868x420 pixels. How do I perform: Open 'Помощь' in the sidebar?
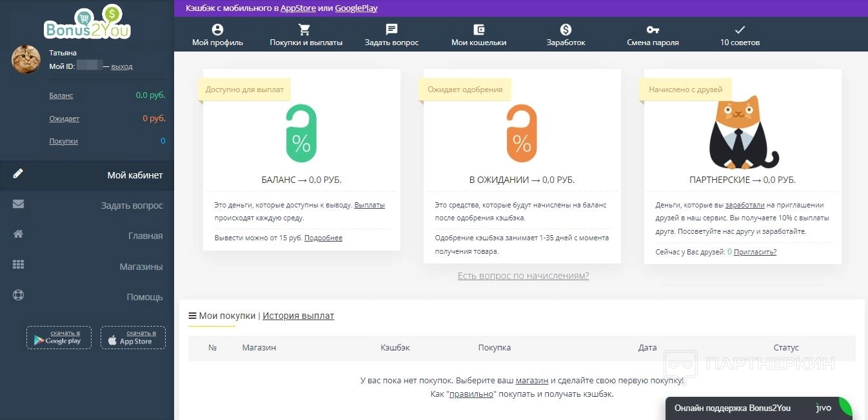coord(144,297)
